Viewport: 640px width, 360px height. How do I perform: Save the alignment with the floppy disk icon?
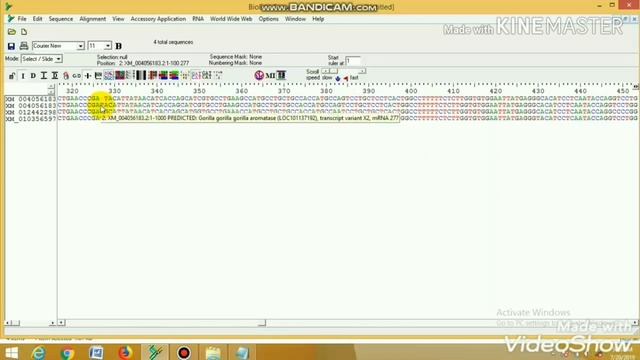[x=11, y=46]
